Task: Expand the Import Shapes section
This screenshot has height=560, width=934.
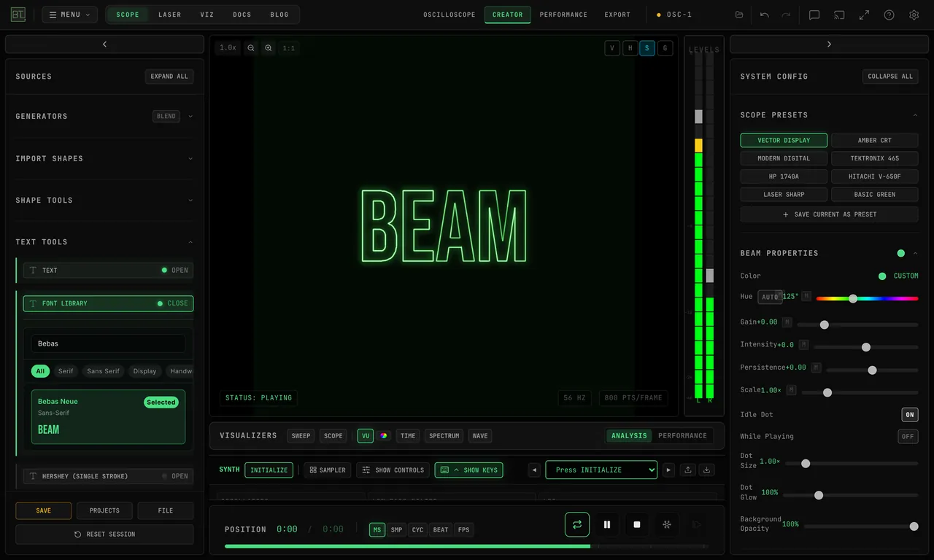Action: coord(190,158)
